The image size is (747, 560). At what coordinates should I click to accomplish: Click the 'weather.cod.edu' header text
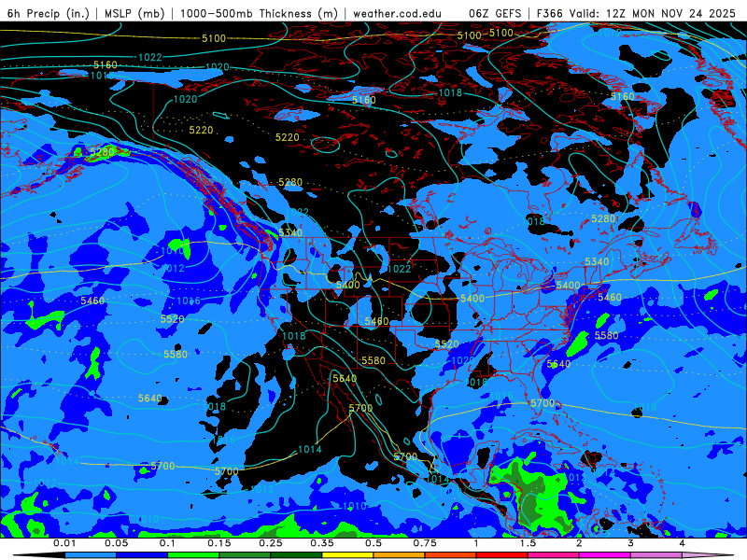(x=398, y=13)
